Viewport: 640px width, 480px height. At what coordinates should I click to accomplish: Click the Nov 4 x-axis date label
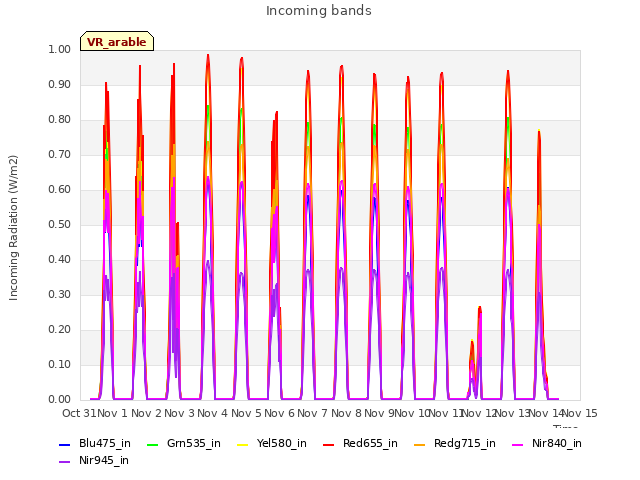click(x=212, y=413)
